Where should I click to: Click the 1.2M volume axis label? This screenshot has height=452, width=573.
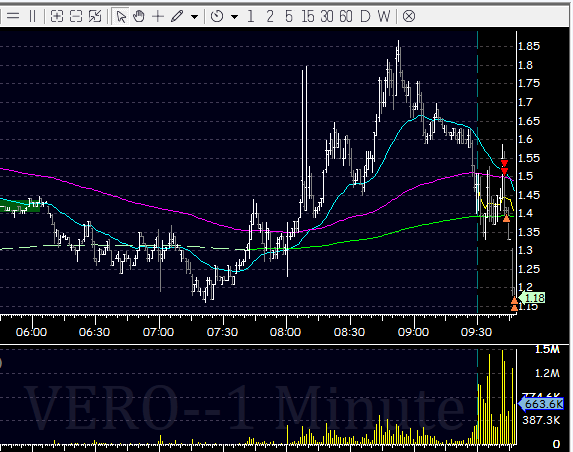(547, 373)
